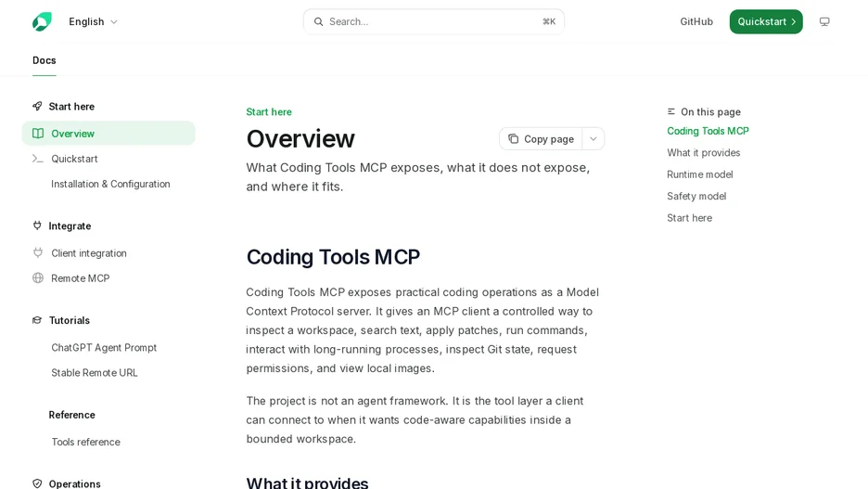Click the Operations sidebar section heading
This screenshot has height=489, width=868.
[75, 483]
